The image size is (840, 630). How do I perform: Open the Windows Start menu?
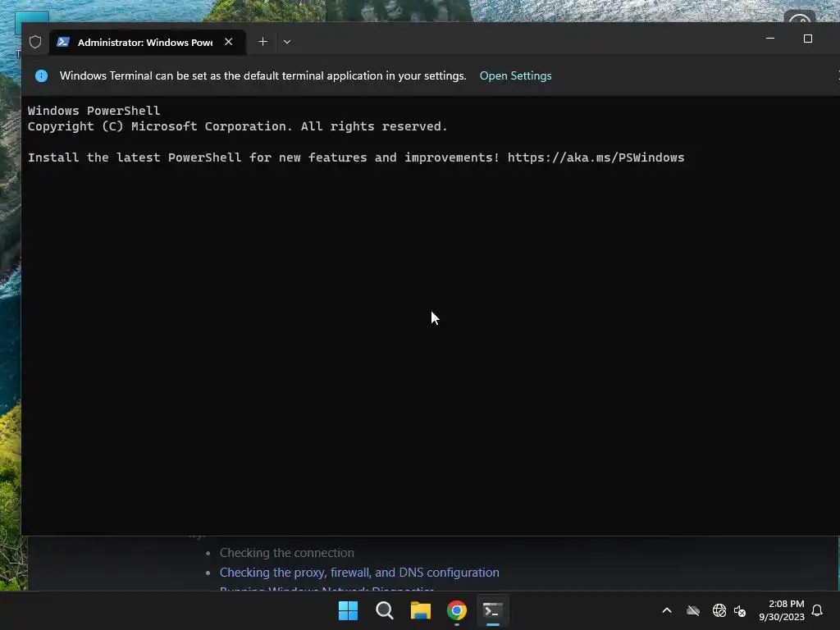[x=348, y=610]
